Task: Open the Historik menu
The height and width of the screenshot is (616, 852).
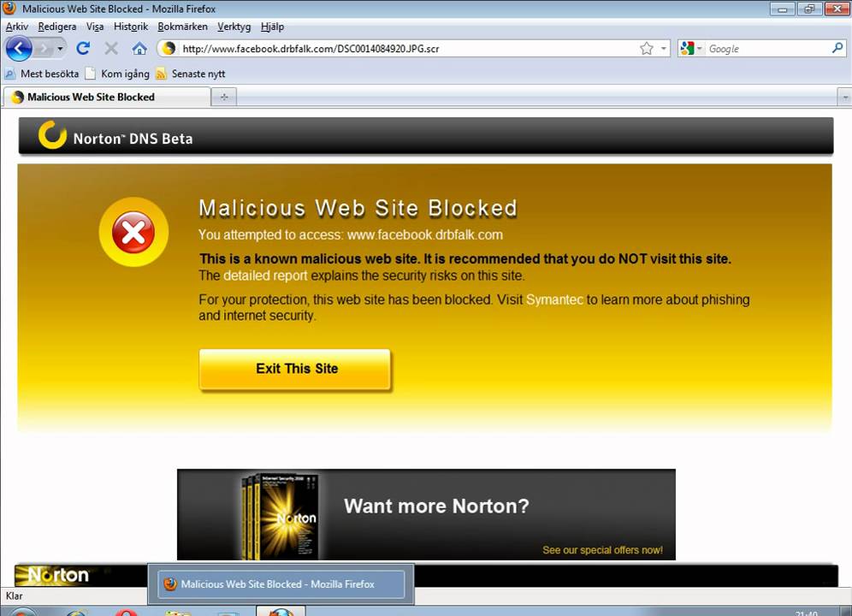Action: (130, 27)
